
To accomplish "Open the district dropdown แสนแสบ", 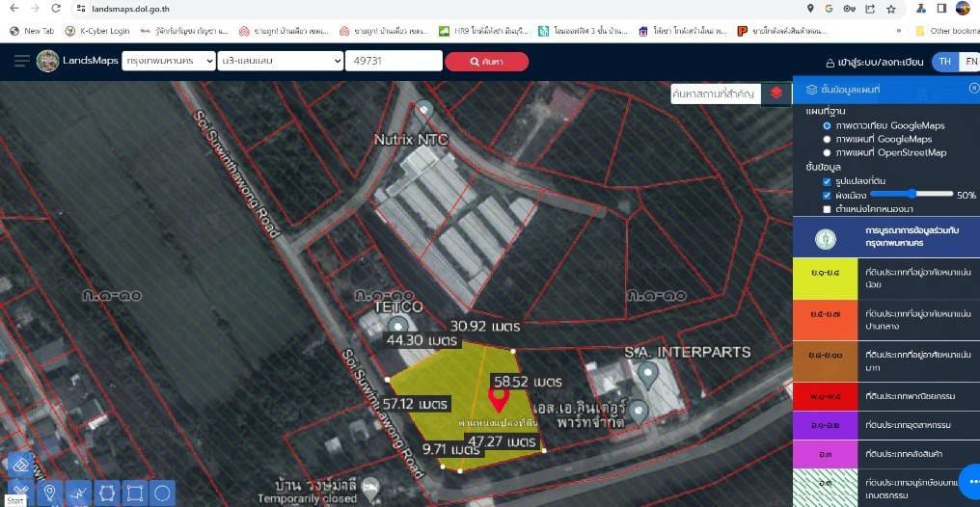I will point(280,61).
